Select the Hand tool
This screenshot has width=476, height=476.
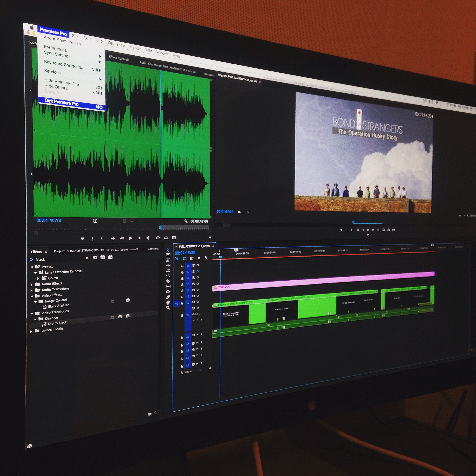pos(168,302)
